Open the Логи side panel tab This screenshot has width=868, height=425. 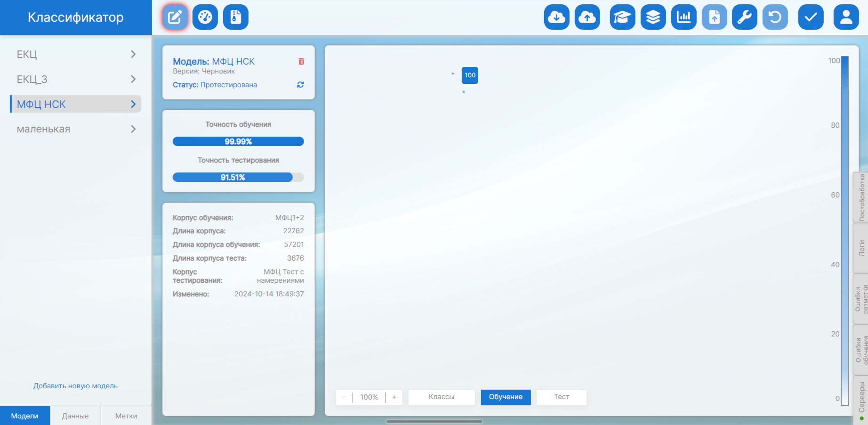click(x=861, y=248)
